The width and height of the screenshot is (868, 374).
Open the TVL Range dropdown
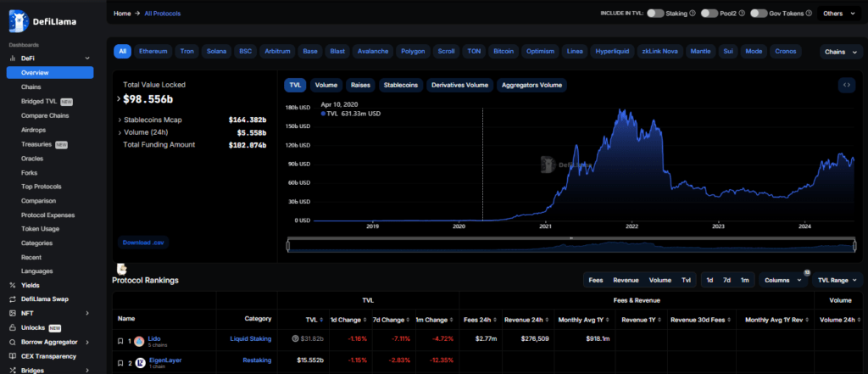click(837, 280)
